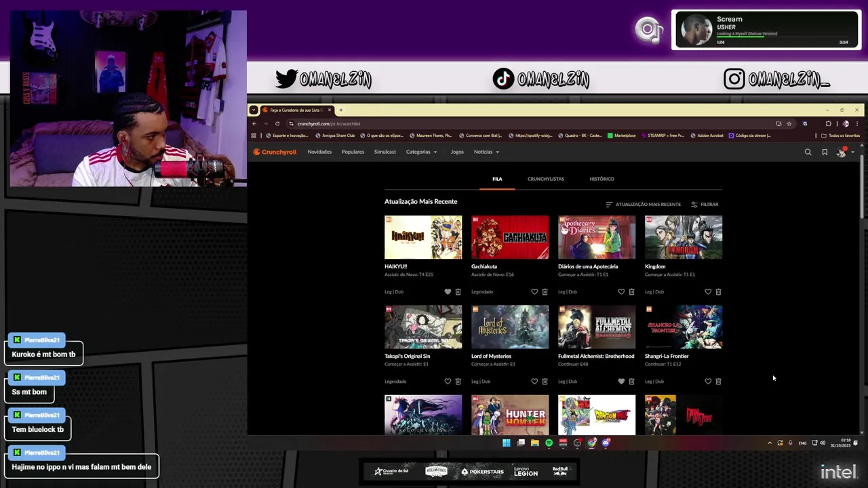Remove Shangri-La Frontier with trash icon

[718, 381]
